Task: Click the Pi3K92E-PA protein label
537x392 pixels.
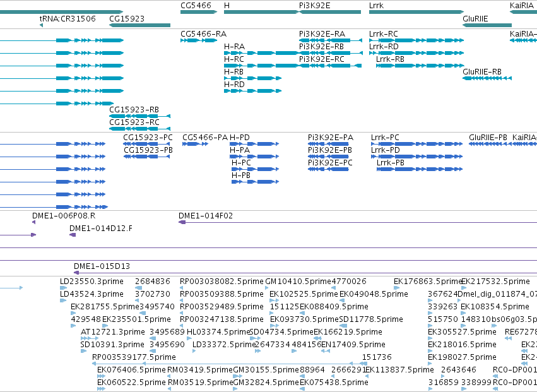Action: [331, 138]
